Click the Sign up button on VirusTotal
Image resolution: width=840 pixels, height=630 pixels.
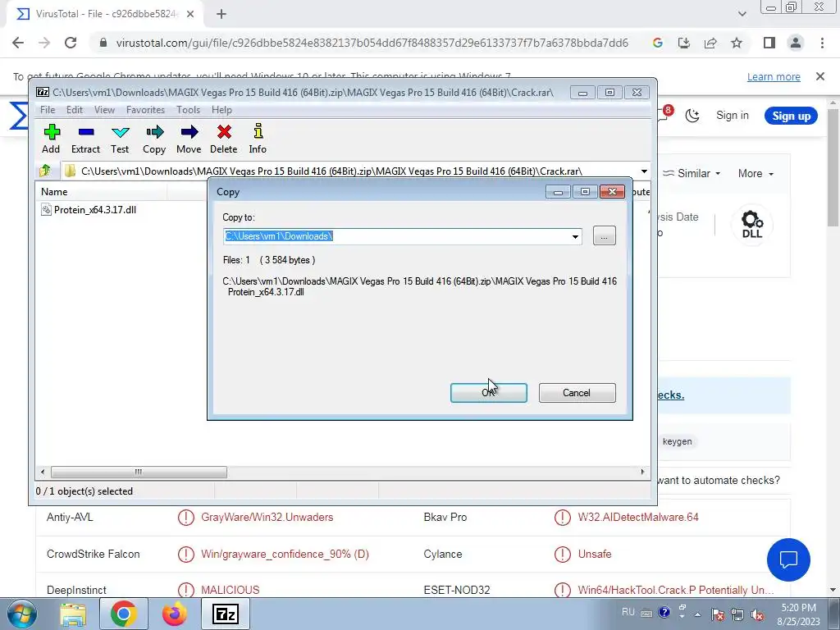tap(791, 116)
